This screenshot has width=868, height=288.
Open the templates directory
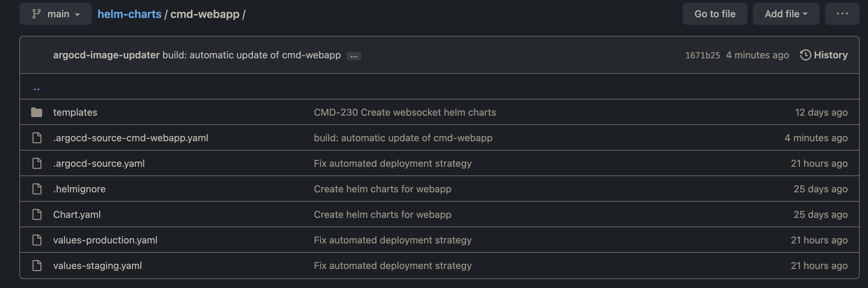click(75, 112)
